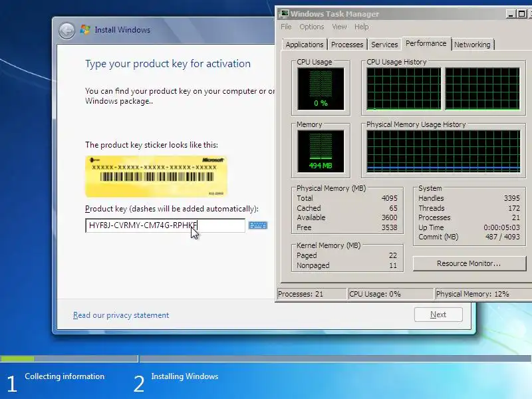This screenshot has height=399, width=532.
Task: Open the File menu in Task Manager
Action: pyautogui.click(x=286, y=27)
